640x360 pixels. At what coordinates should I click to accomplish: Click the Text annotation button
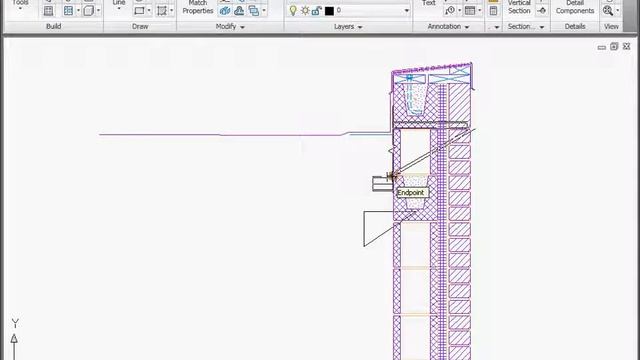[x=429, y=3]
